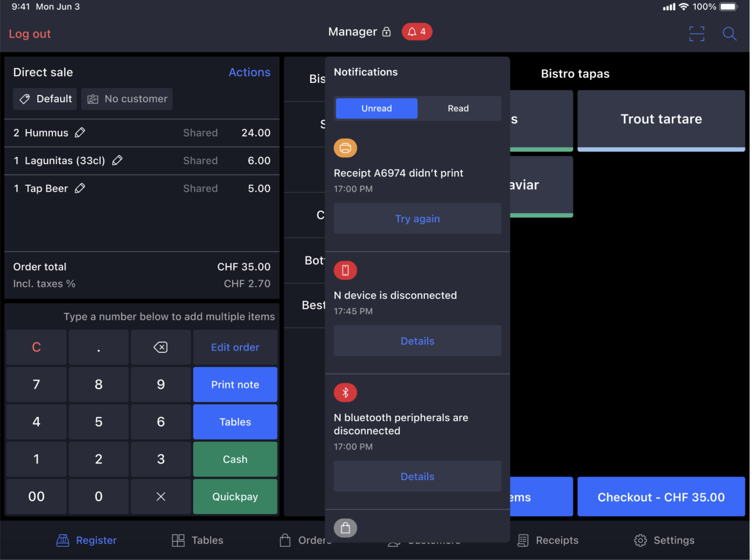Click Checkout - CHF 35.00 button
Screen dimensions: 752x560
661,497
